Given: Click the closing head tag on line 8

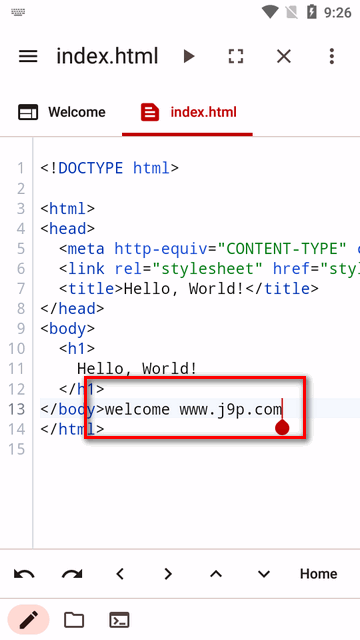Looking at the screenshot, I should [72, 308].
